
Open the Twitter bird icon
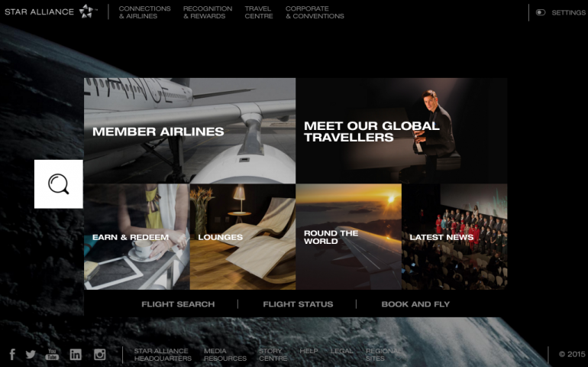pyautogui.click(x=31, y=354)
